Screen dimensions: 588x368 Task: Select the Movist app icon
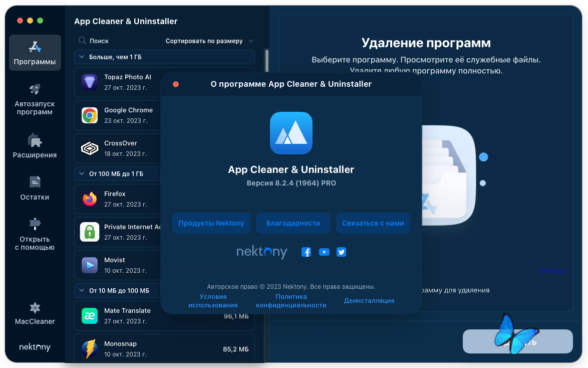pos(90,265)
